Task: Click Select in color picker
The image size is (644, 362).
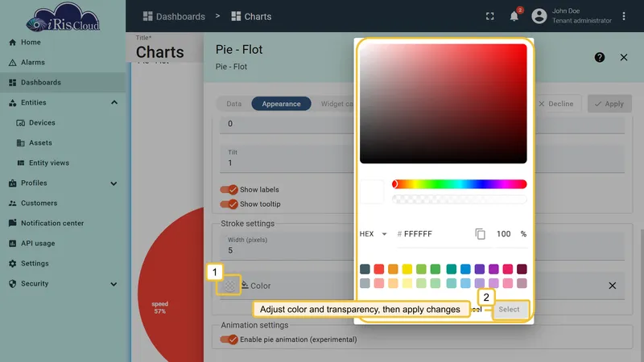Action: click(x=509, y=310)
